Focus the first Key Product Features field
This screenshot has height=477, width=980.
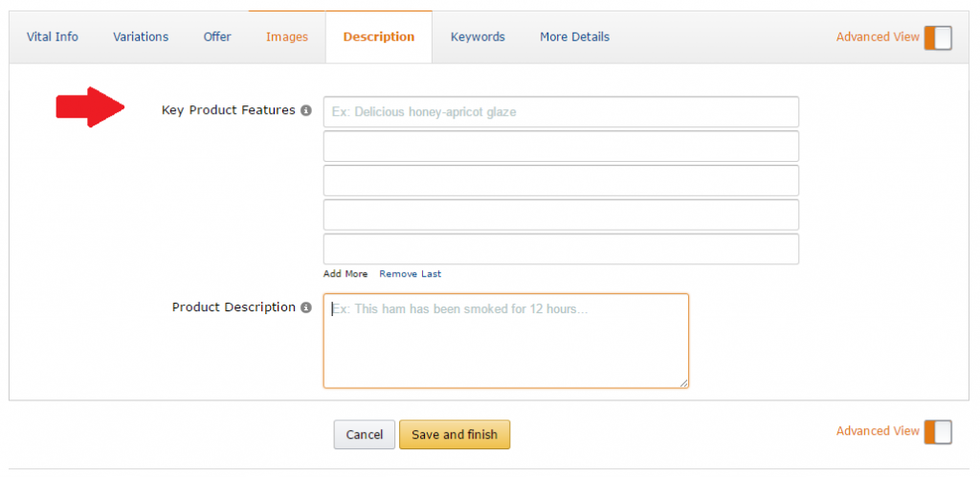click(x=561, y=112)
